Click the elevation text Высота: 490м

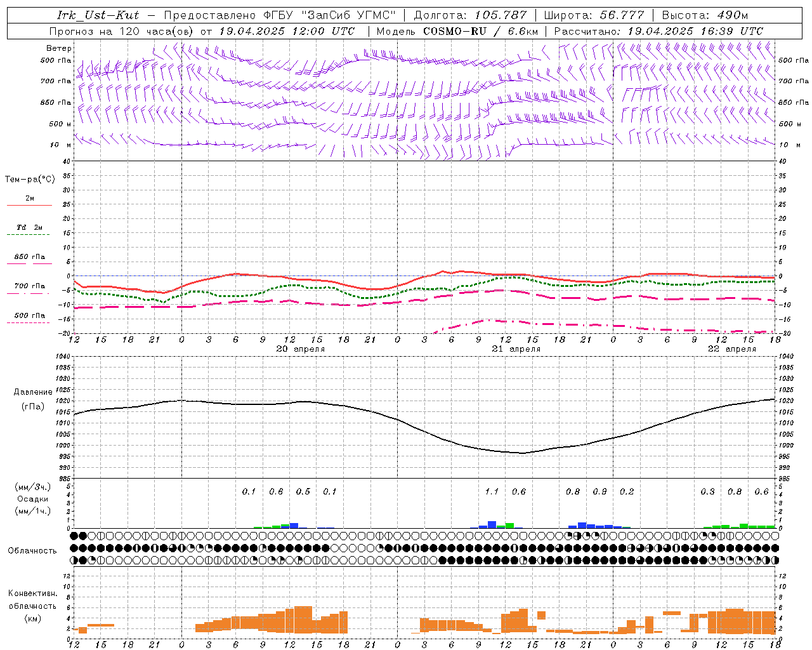click(x=705, y=15)
